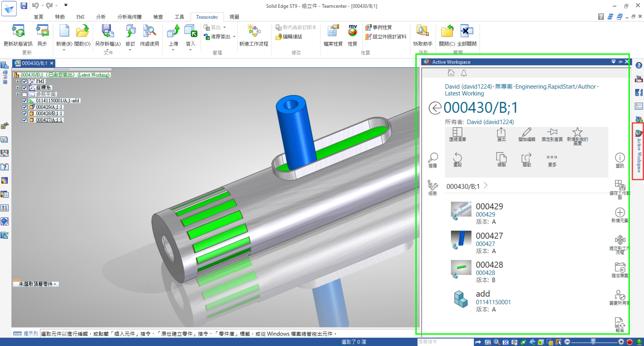Open the 上傳 dropdown arrow
This screenshot has width=644, height=346.
click(x=173, y=50)
